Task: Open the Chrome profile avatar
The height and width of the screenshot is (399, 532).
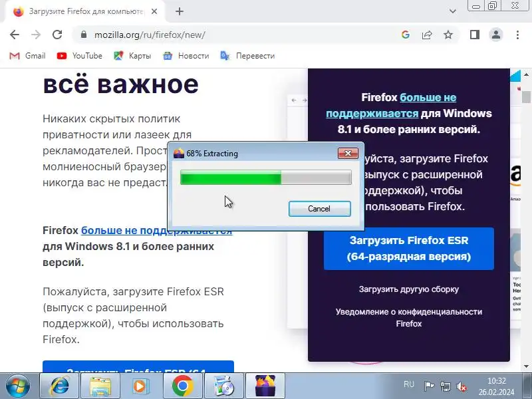Action: [496, 35]
